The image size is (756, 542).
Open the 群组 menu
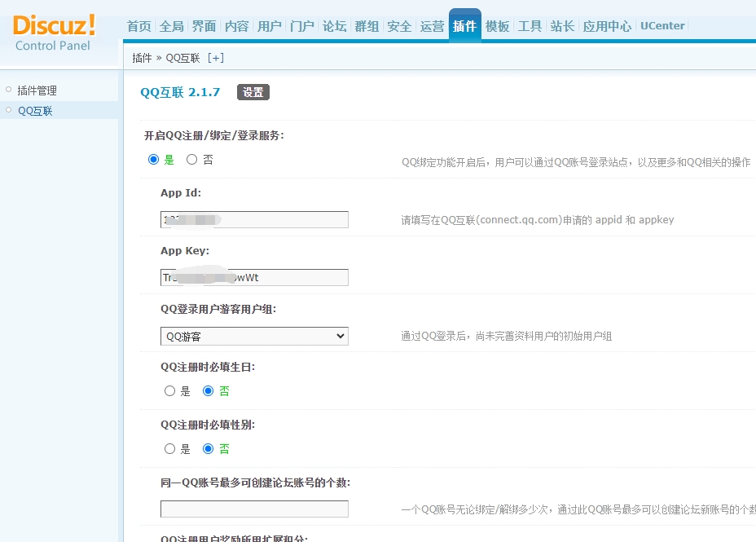tap(367, 26)
